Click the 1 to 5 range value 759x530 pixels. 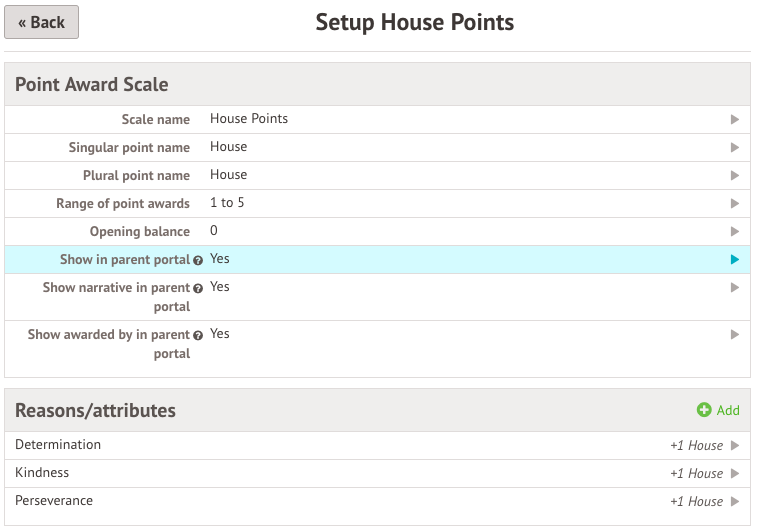click(227, 203)
